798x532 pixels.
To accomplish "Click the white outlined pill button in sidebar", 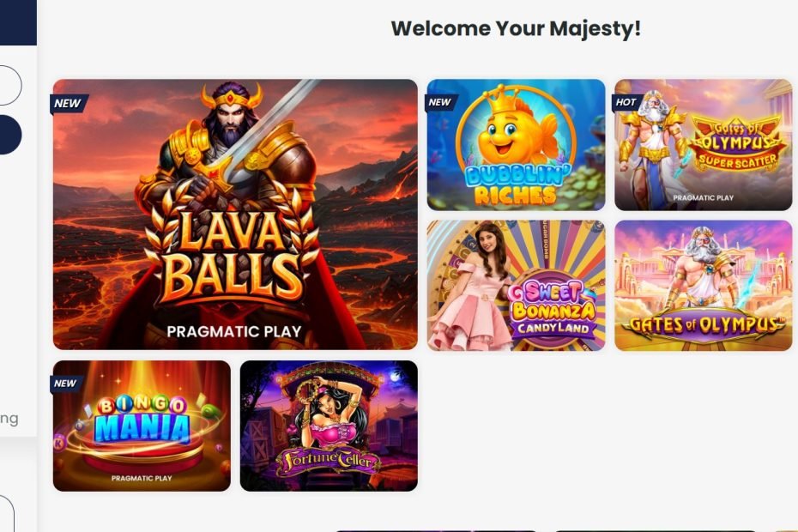I will (10, 86).
